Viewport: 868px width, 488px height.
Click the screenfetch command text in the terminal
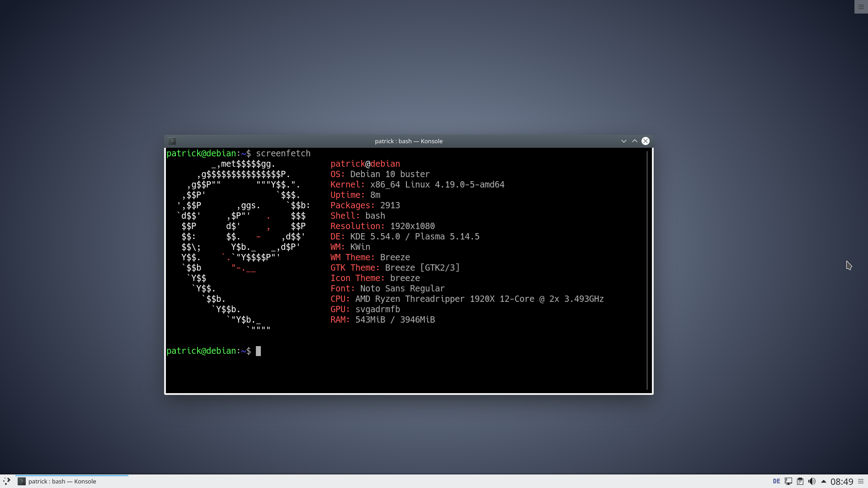point(283,153)
